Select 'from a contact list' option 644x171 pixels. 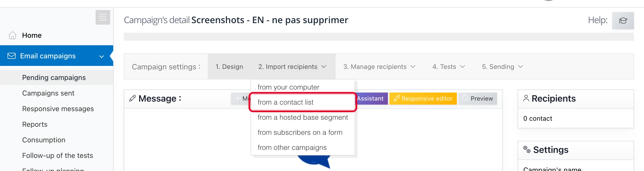click(286, 102)
